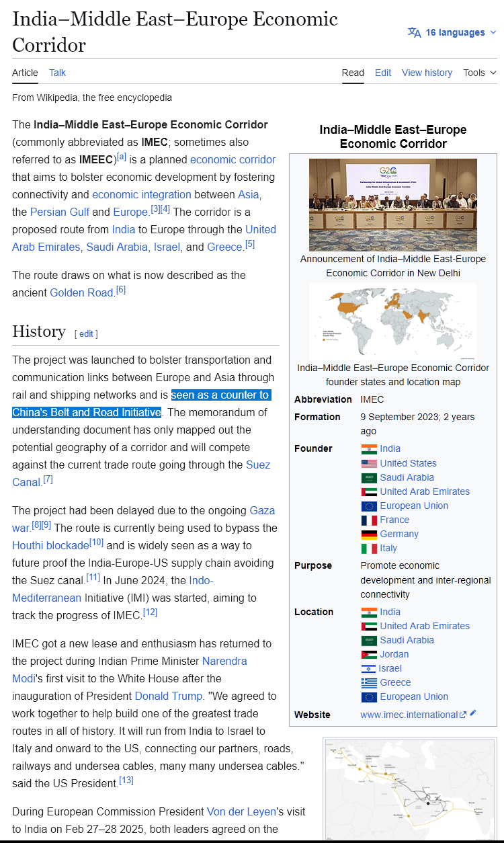Switch to the Article tab
Screen dimensions: 504x843
pos(25,73)
